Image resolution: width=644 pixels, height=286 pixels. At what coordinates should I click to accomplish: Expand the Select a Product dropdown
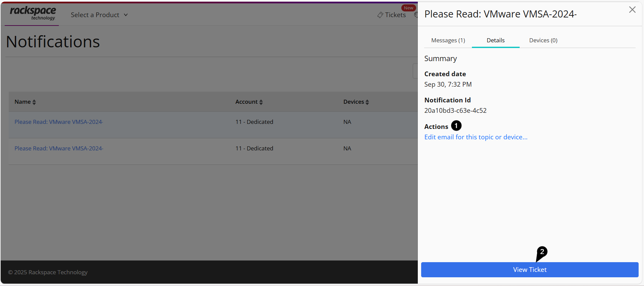[x=99, y=15]
